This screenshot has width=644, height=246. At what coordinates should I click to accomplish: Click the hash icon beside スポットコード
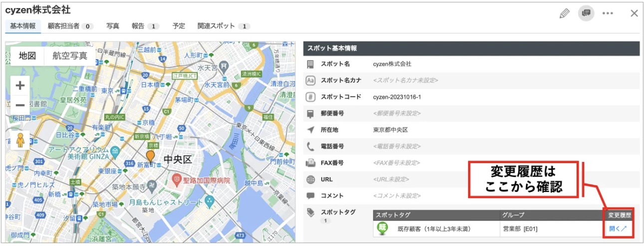coord(311,97)
